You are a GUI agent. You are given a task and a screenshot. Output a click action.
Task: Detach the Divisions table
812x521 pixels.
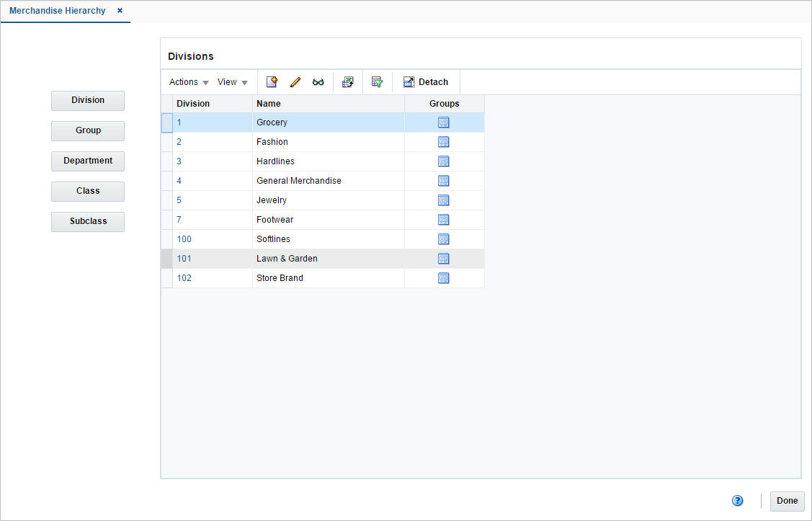point(426,82)
